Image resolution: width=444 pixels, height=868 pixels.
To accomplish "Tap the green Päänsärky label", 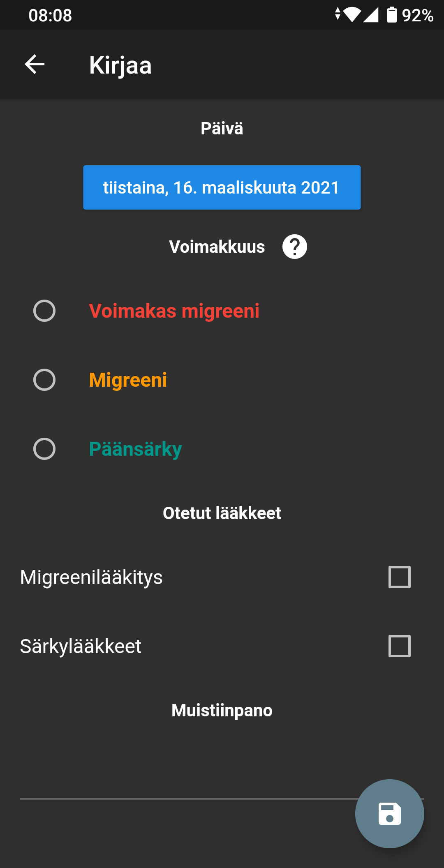I will click(x=135, y=449).
